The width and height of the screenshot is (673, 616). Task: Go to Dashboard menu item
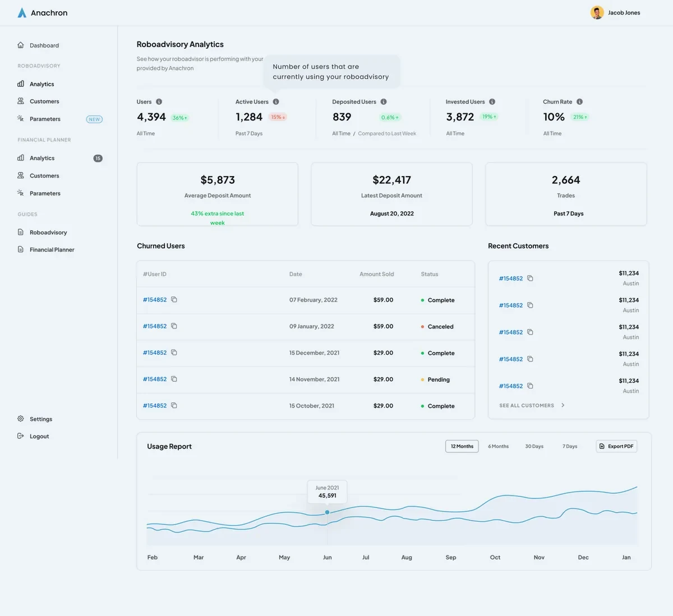point(44,45)
